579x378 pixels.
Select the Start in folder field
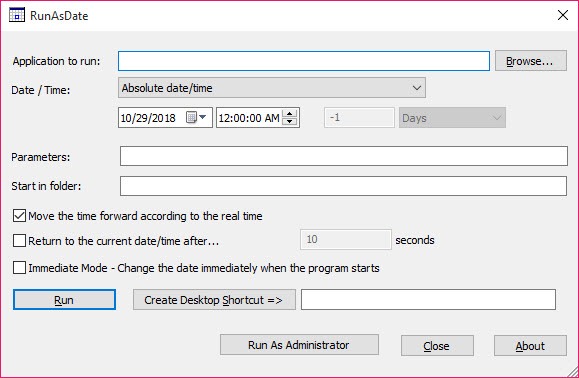(x=343, y=186)
